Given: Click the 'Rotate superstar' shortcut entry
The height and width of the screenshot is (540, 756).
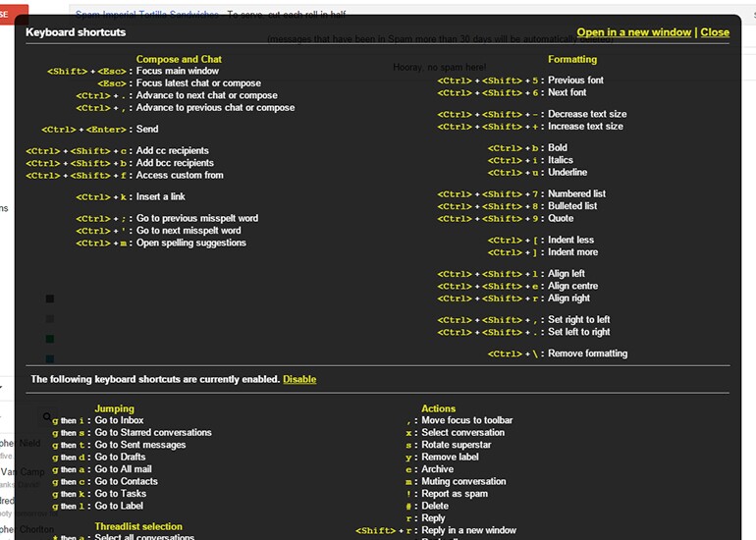Looking at the screenshot, I should tap(449, 445).
